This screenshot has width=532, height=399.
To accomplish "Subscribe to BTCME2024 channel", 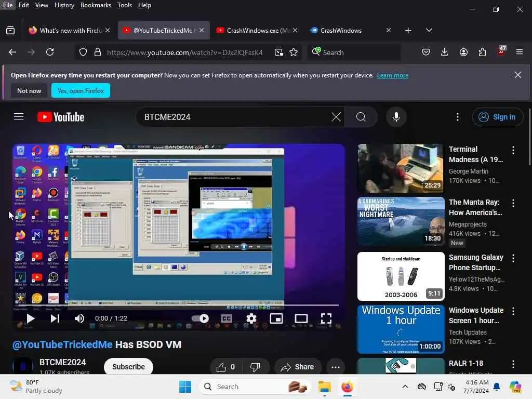I will [x=129, y=367].
